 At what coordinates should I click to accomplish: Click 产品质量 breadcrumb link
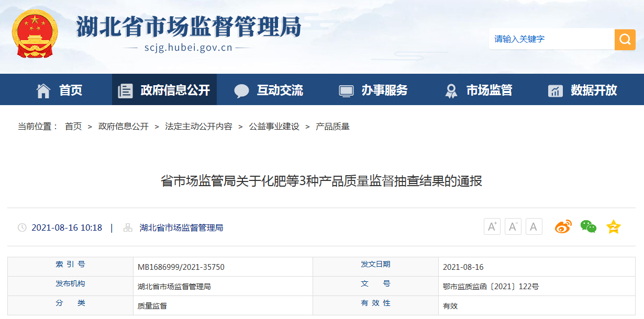332,127
